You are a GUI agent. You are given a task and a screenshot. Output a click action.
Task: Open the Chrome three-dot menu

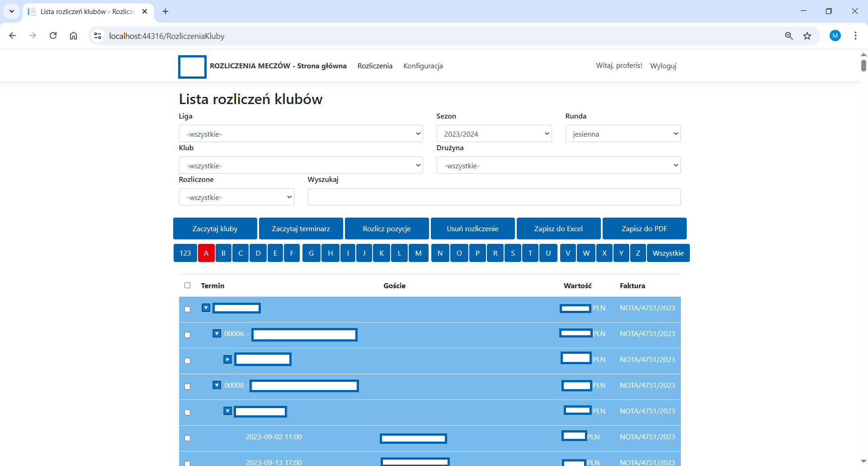point(855,36)
